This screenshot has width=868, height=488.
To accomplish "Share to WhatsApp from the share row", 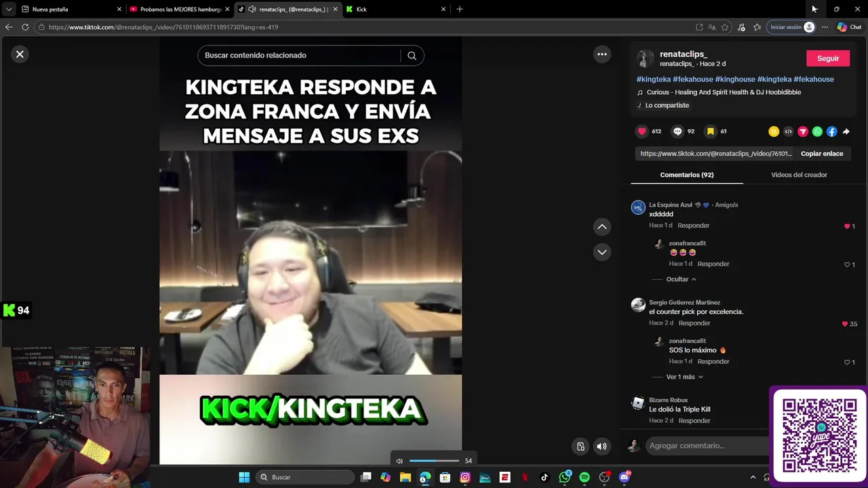I will point(817,131).
